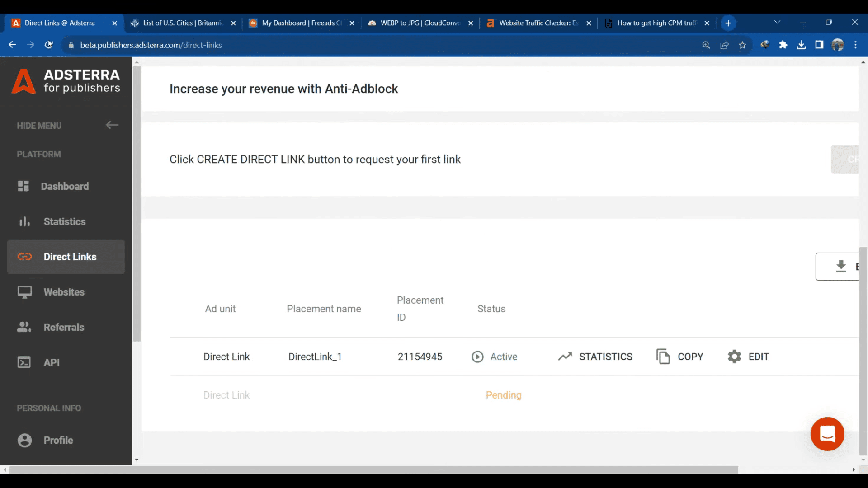Switch to My Dashboard Freeads tab
The height and width of the screenshot is (488, 868).
coord(302,23)
